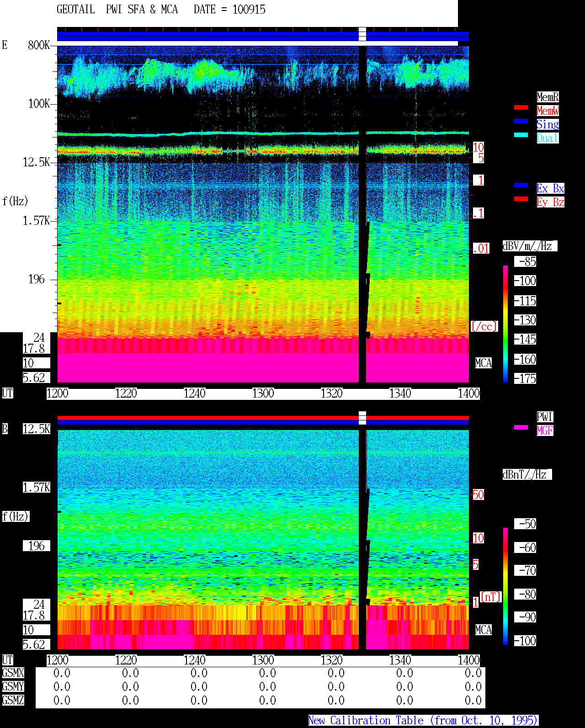Image resolution: width=585 pixels, height=728 pixels.
Task: Click the cyan Dual legend swatch
Action: (521, 135)
